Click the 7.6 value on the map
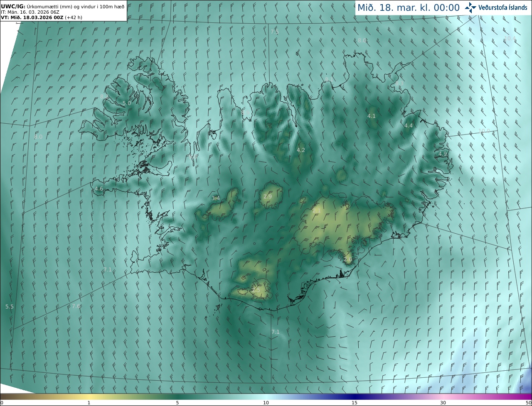The image size is (532, 406). (x=76, y=306)
